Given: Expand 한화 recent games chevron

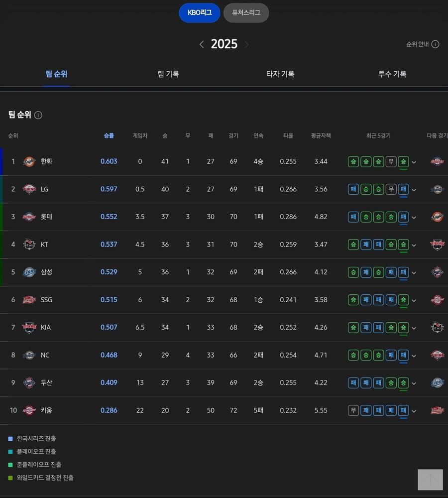Looking at the screenshot, I should pos(414,162).
